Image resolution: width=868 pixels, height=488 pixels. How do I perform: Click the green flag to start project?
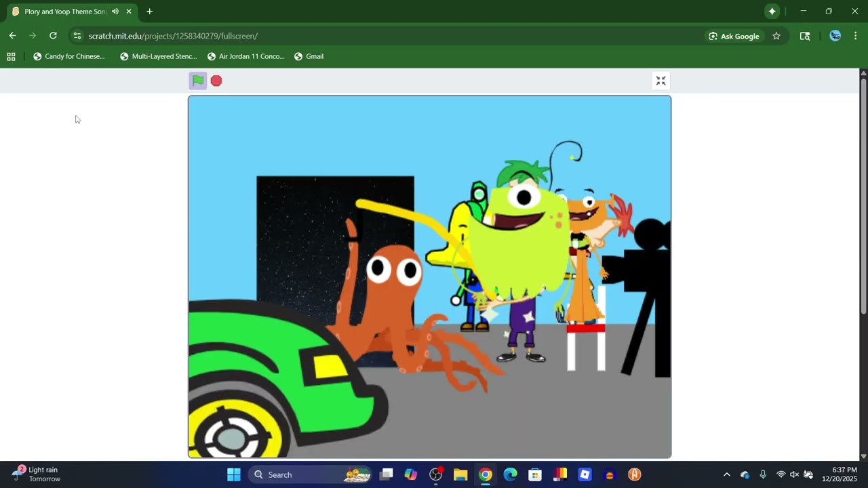tap(197, 81)
